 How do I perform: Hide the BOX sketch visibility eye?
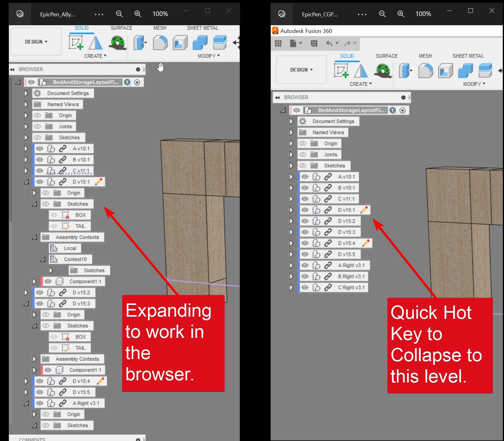coord(54,215)
